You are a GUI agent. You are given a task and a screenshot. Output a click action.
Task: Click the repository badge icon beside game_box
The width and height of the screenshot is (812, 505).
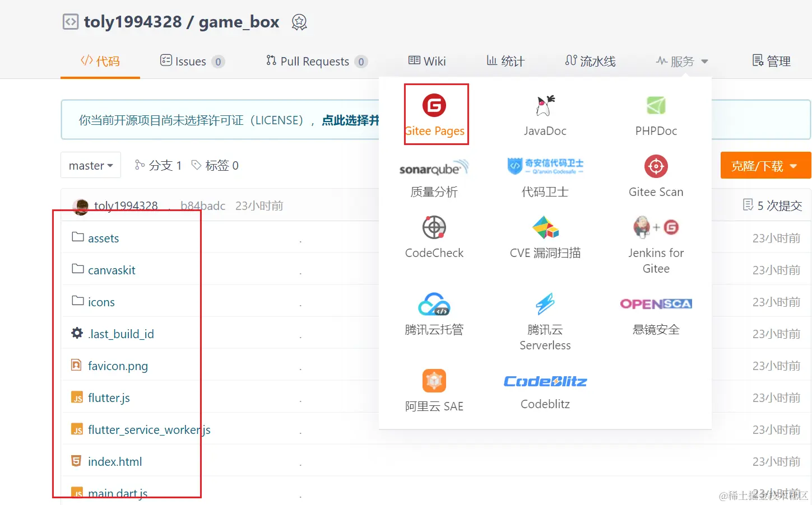(299, 22)
